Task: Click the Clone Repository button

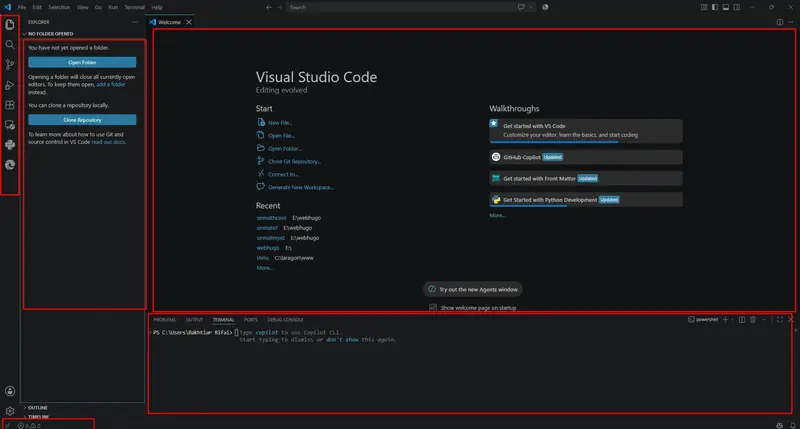Action: 82,120
